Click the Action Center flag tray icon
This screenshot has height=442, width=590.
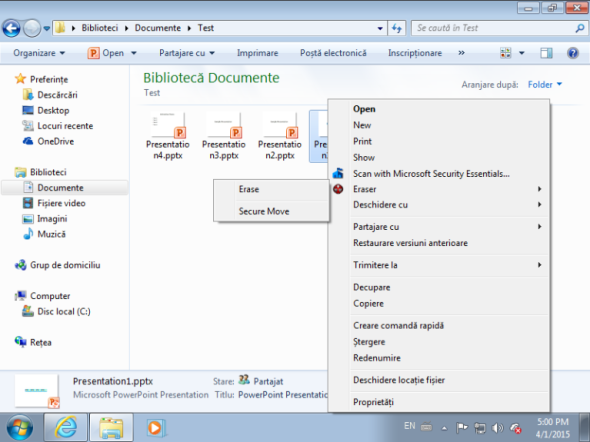tap(461, 428)
